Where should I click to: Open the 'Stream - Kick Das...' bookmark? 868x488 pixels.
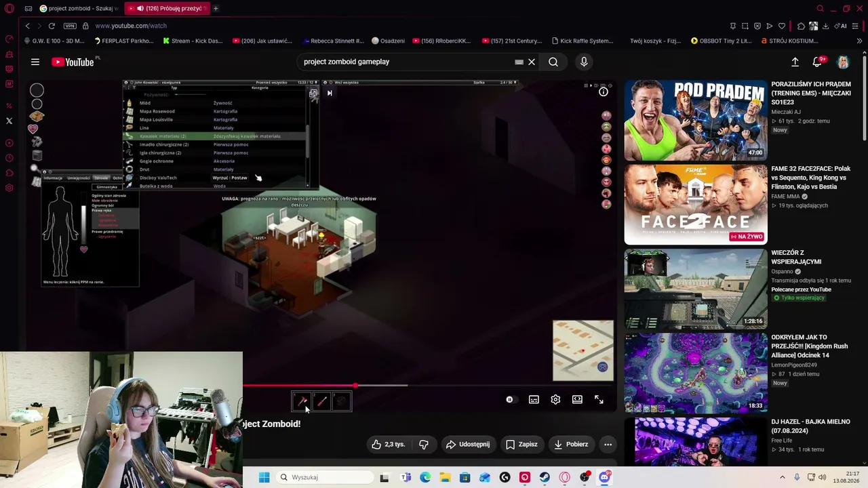point(193,41)
